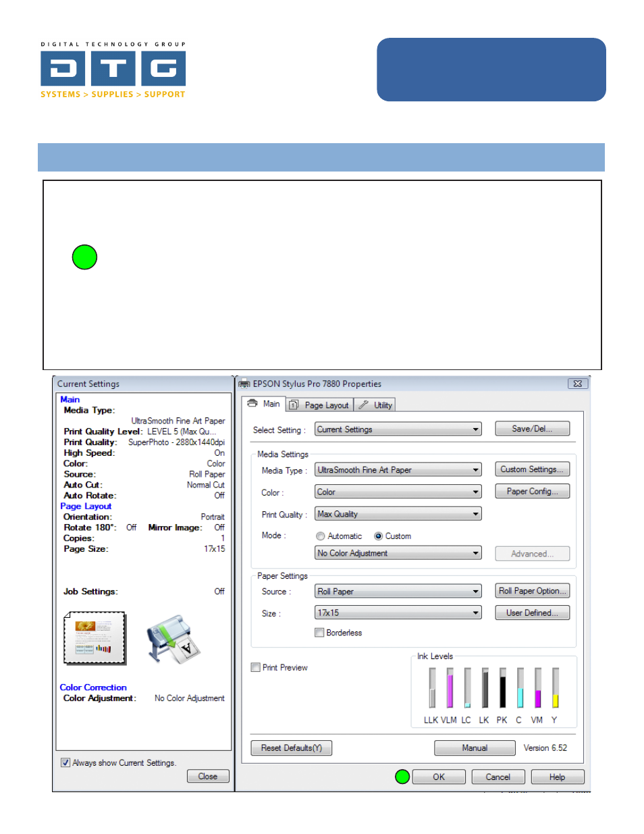Click the VM ink level bar
Screen dimensions: 644x834
(x=537, y=687)
